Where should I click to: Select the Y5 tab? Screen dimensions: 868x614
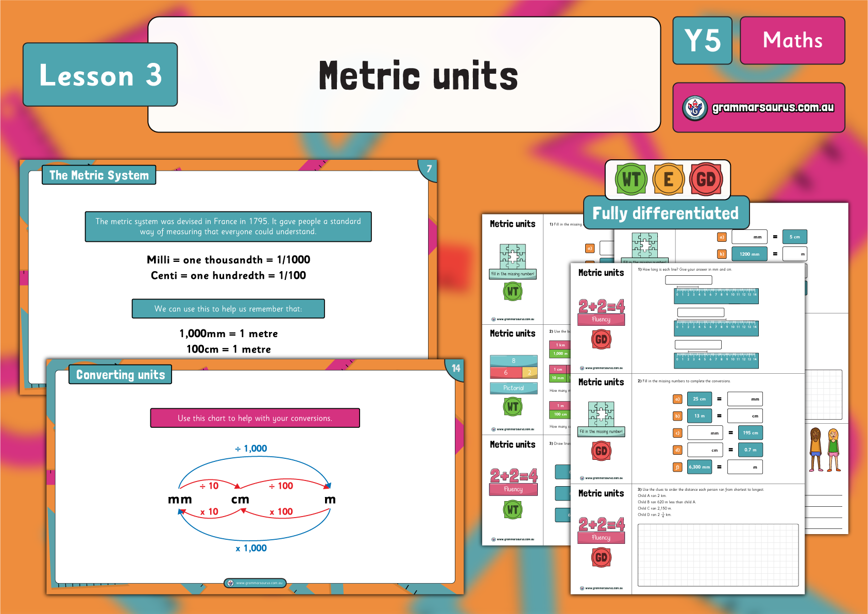pyautogui.click(x=702, y=40)
